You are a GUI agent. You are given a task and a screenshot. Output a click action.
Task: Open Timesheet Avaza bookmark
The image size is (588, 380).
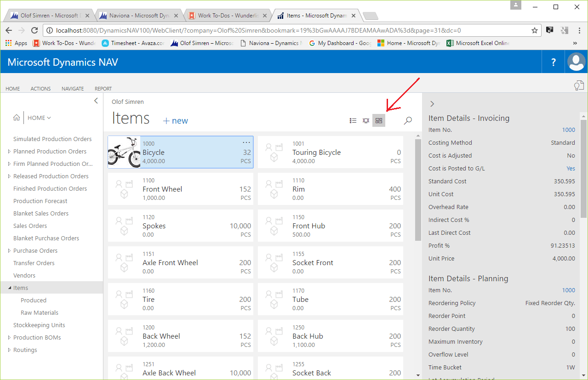click(133, 43)
